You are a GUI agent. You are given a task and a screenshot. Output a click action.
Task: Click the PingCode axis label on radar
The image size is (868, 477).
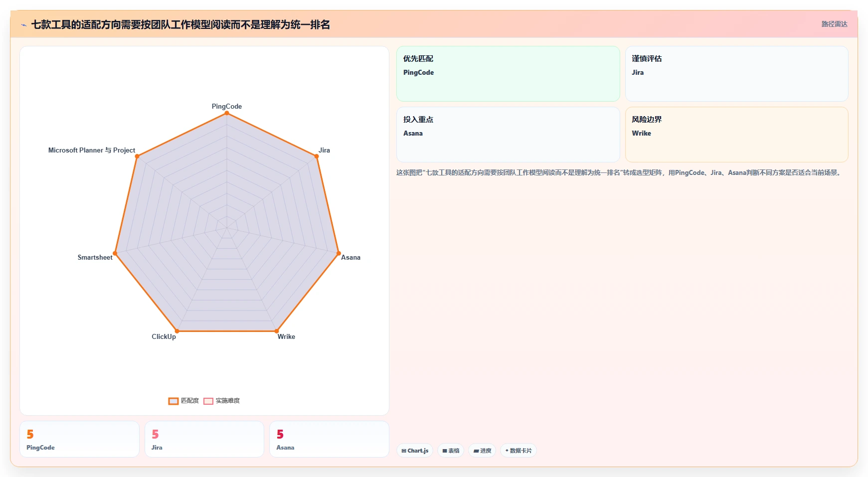(227, 106)
